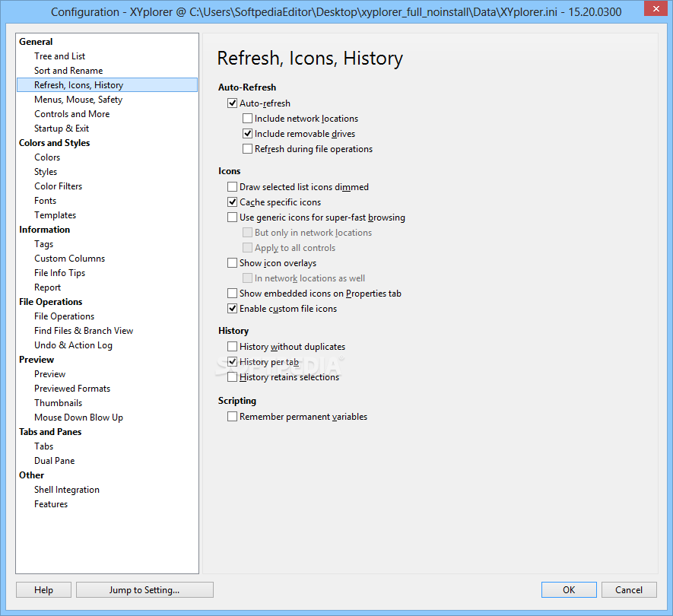The width and height of the screenshot is (673, 616).
Task: Open Tree and List settings page
Action: click(x=59, y=56)
